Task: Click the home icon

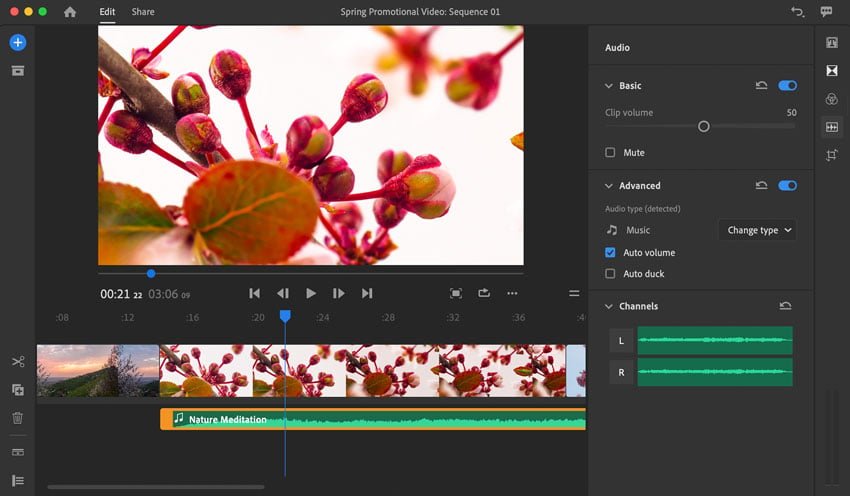Action: click(70, 12)
